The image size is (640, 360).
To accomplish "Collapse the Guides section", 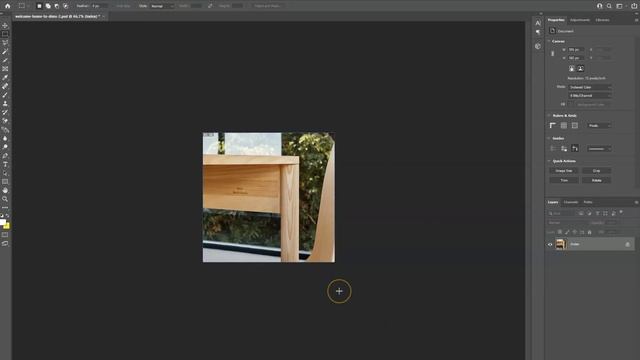I will click(549, 138).
